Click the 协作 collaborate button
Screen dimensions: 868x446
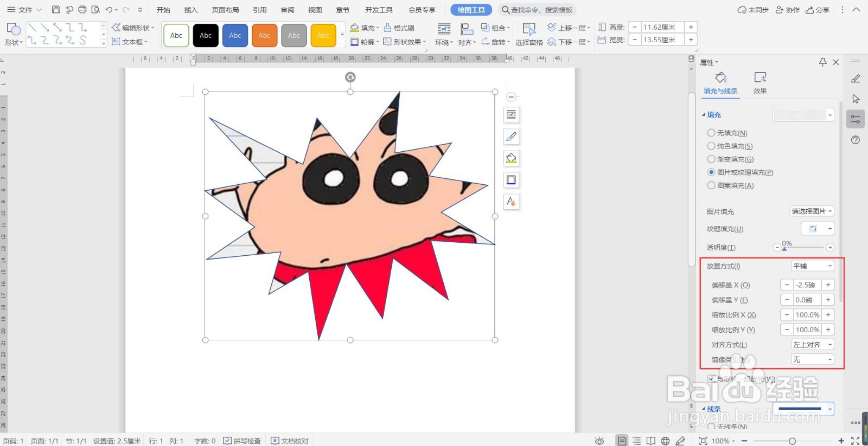[x=788, y=10]
